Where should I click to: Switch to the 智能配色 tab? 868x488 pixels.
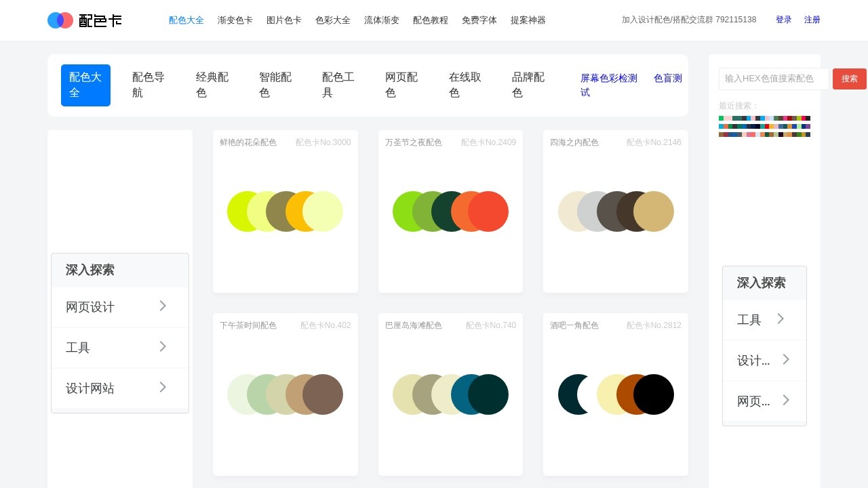[275, 85]
